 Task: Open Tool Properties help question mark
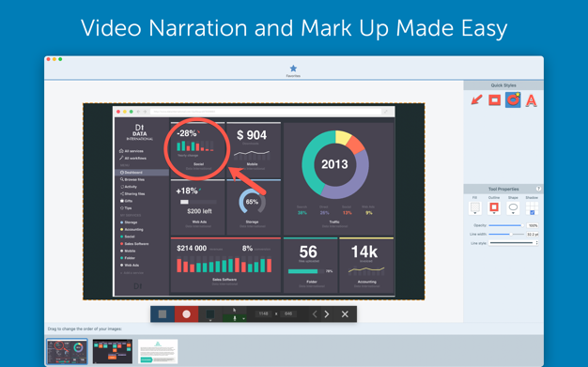click(x=538, y=189)
